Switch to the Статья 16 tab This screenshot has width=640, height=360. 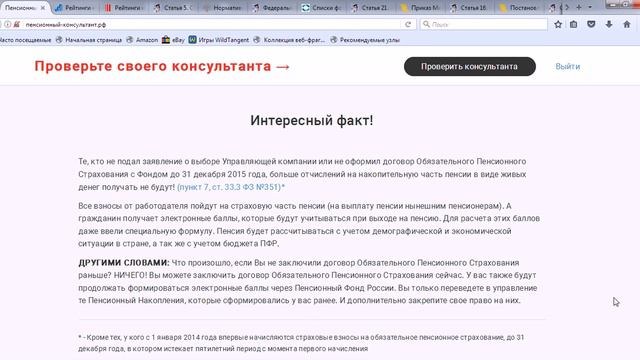point(469,8)
